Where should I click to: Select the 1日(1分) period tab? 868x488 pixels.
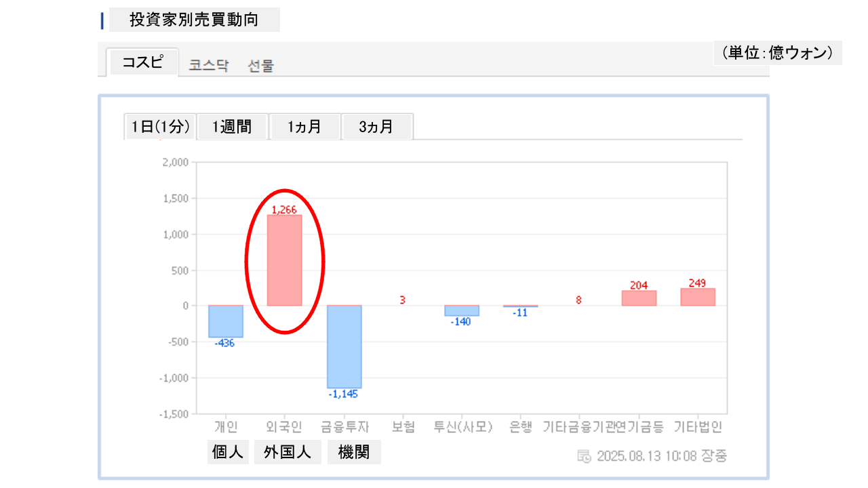coord(160,127)
